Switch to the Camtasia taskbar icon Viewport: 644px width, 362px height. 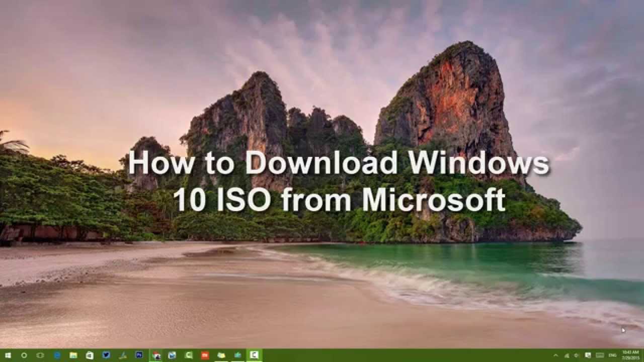254,355
